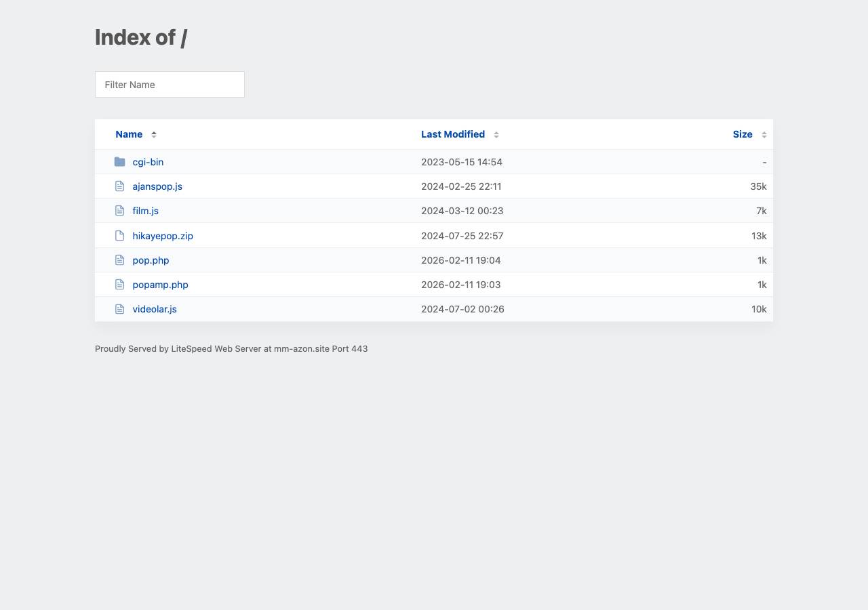Click the cgi-bin folder icon
Screen dimensions: 868x610
pyautogui.click(x=120, y=162)
